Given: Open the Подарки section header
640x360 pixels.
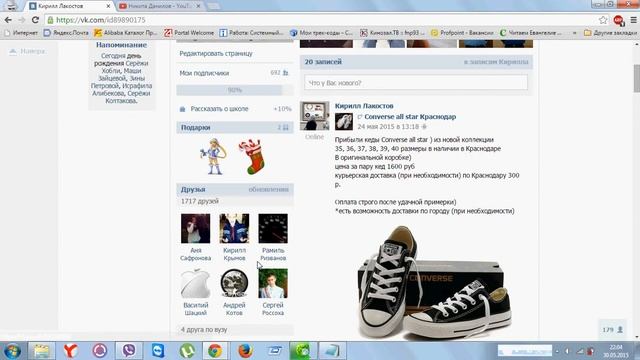Looking at the screenshot, I should (x=235, y=127).
